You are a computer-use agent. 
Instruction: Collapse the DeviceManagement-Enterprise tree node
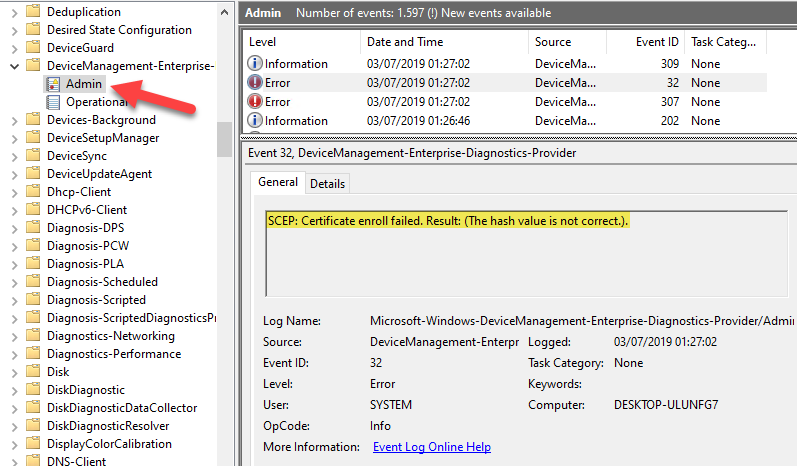pyautogui.click(x=13, y=66)
